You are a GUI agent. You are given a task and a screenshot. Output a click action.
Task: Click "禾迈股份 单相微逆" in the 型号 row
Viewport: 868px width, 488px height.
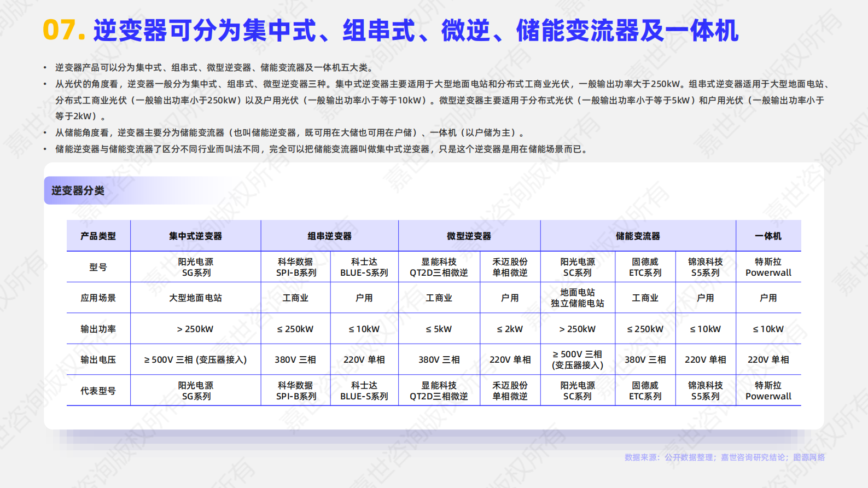(510, 268)
